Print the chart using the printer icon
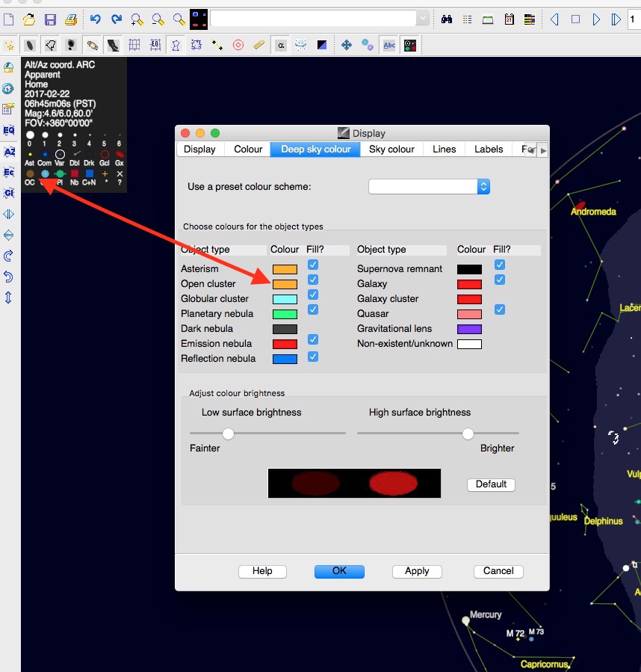641x672 pixels. click(71, 19)
